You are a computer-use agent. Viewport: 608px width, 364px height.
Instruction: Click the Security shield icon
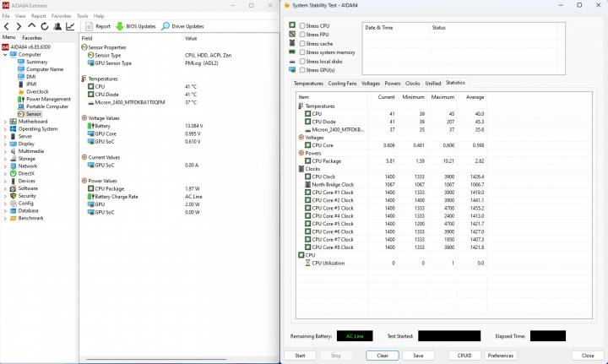click(14, 196)
